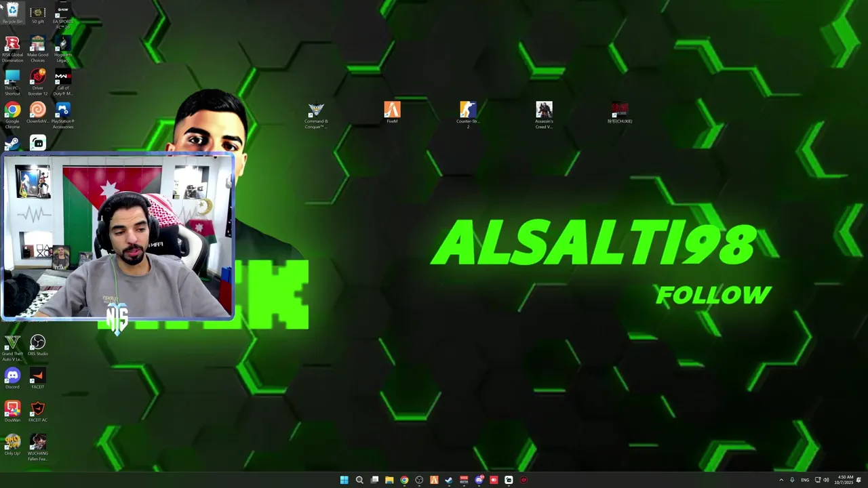868x488 pixels.
Task: Select the WUCHANG Fallen Feathers shortcut
Action: pos(38,447)
